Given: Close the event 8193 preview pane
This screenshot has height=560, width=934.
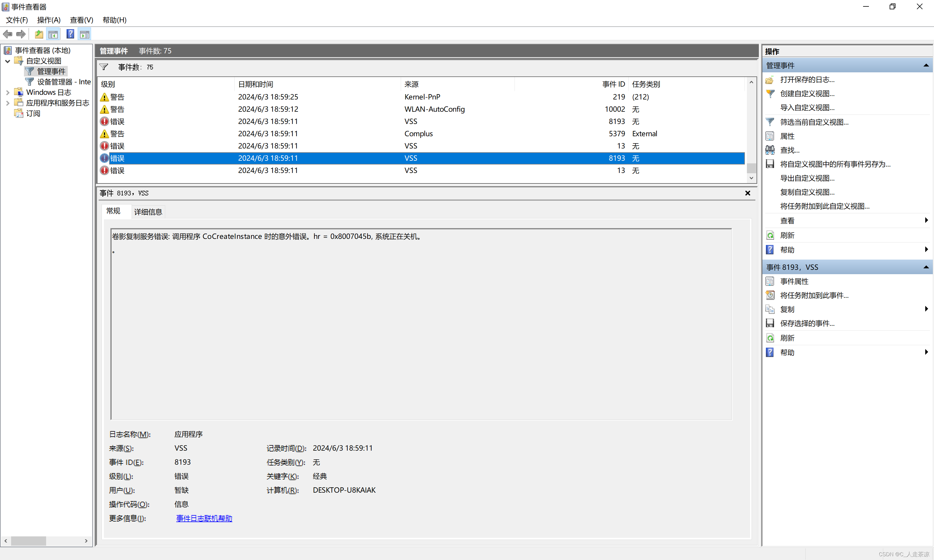Looking at the screenshot, I should point(747,193).
